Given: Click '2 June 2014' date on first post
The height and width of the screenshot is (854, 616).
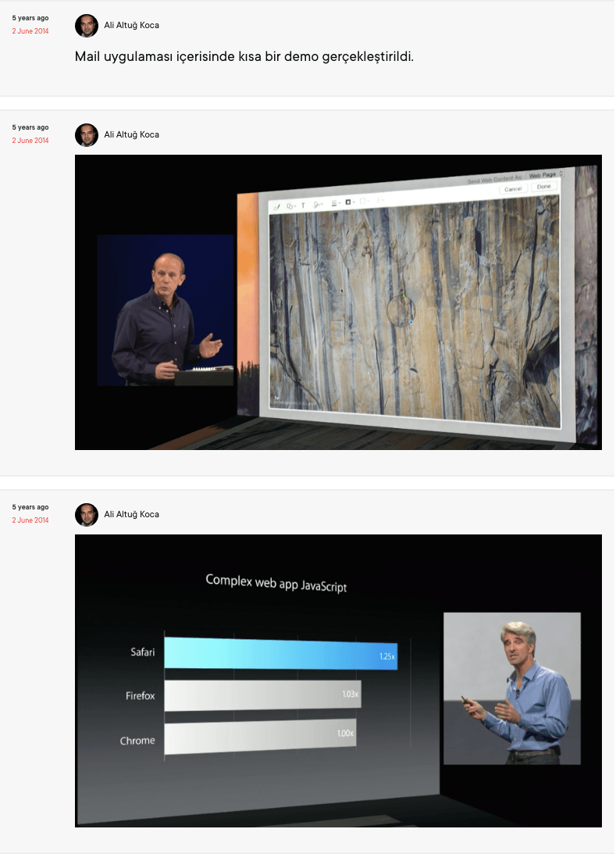Looking at the screenshot, I should pos(30,31).
